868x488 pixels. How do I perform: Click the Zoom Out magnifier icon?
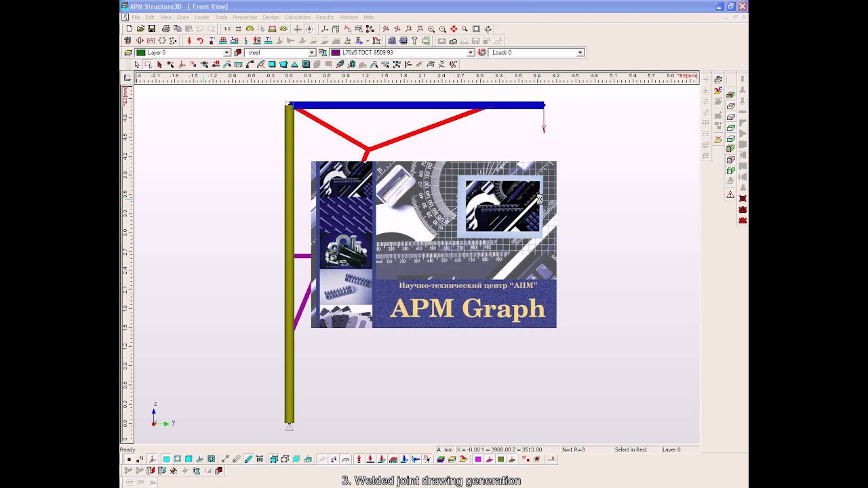443,28
